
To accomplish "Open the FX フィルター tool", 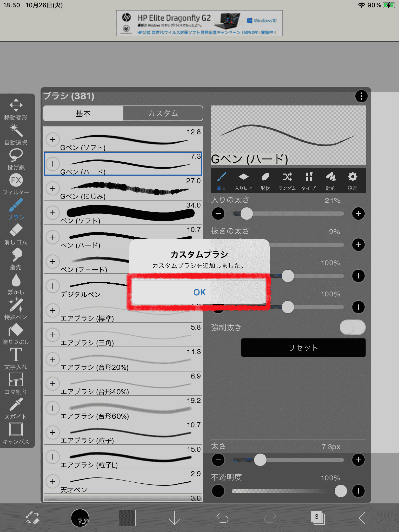I will click(16, 184).
